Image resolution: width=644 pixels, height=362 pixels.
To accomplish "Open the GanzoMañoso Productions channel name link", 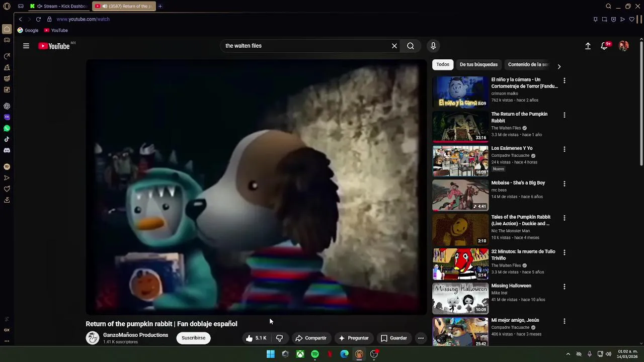I will (136, 335).
